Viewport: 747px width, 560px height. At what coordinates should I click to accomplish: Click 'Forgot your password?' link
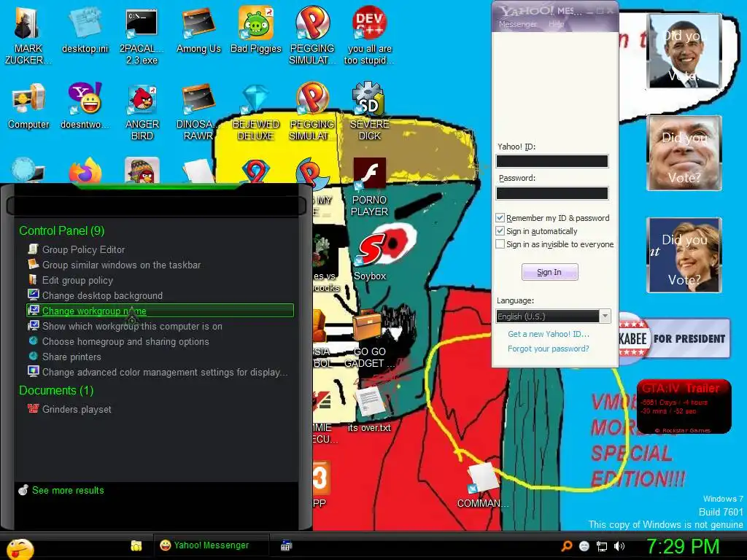pyautogui.click(x=549, y=349)
